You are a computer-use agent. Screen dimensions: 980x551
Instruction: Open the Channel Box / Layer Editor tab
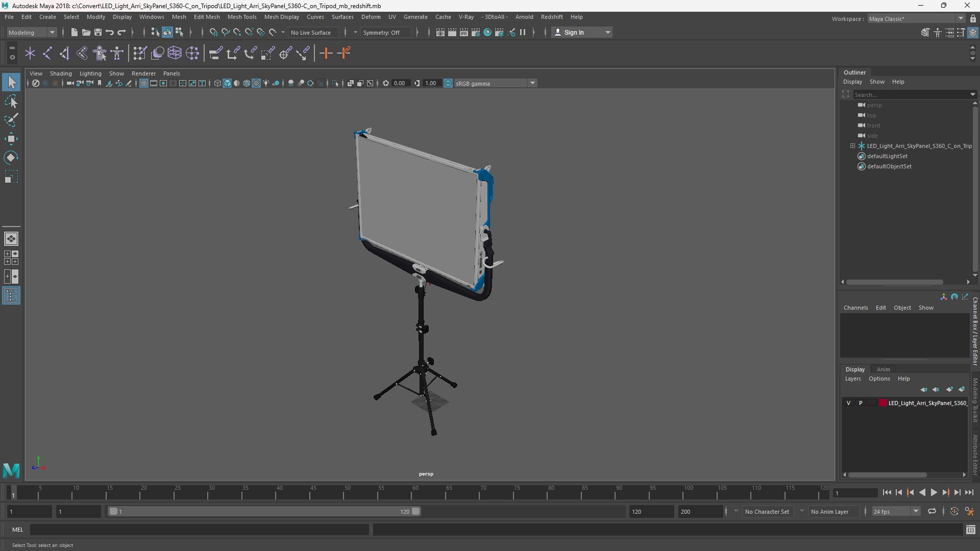[974, 331]
